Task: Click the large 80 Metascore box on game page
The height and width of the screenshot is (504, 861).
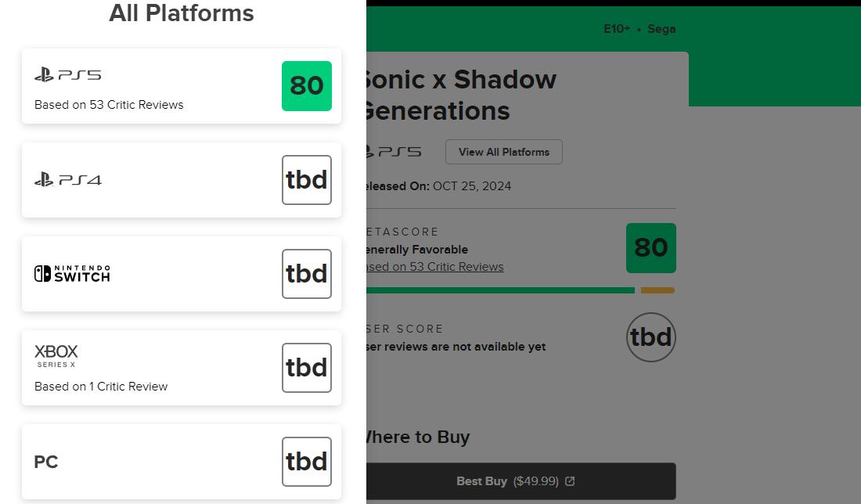Action: 651,248
